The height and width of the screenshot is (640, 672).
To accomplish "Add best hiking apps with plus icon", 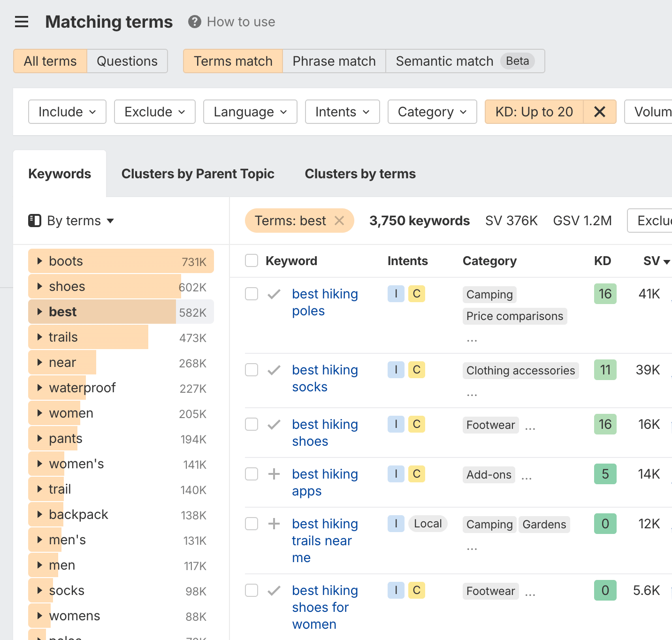I will pyautogui.click(x=274, y=474).
